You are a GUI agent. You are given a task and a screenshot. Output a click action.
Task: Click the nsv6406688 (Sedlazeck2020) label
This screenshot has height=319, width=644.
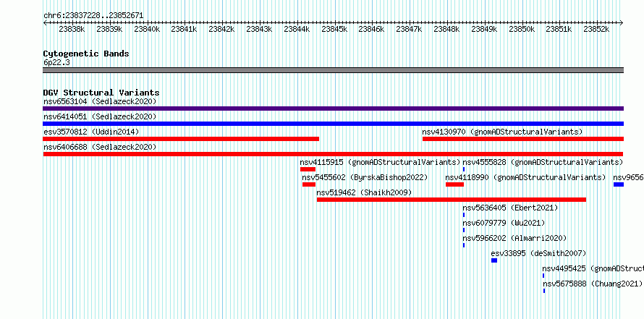(x=100, y=147)
